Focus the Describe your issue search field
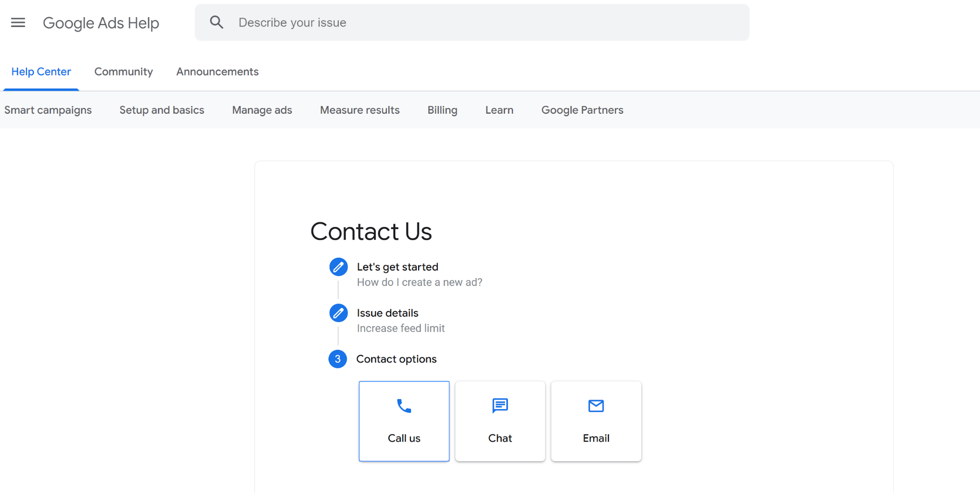The height and width of the screenshot is (493, 980). point(472,23)
